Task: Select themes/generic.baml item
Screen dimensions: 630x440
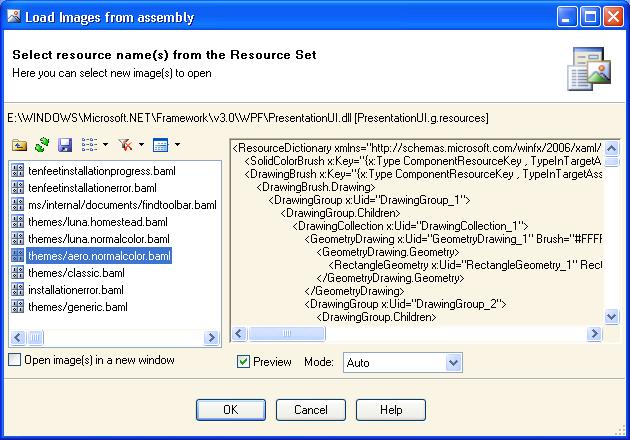Action: tap(78, 307)
